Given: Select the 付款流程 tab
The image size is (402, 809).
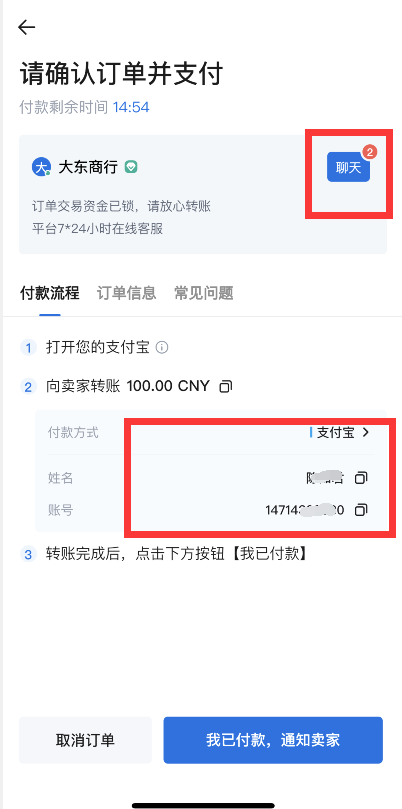Looking at the screenshot, I should point(50,293).
